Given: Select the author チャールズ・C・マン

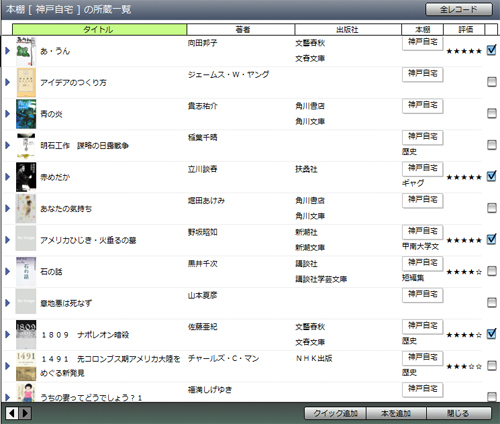Looking at the screenshot, I should coord(223,358).
